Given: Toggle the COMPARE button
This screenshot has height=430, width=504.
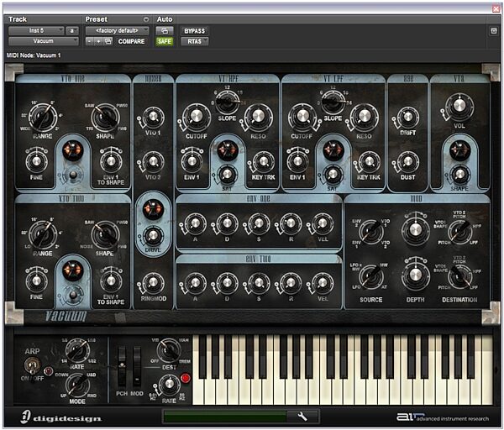Looking at the screenshot, I should pyautogui.click(x=132, y=41).
